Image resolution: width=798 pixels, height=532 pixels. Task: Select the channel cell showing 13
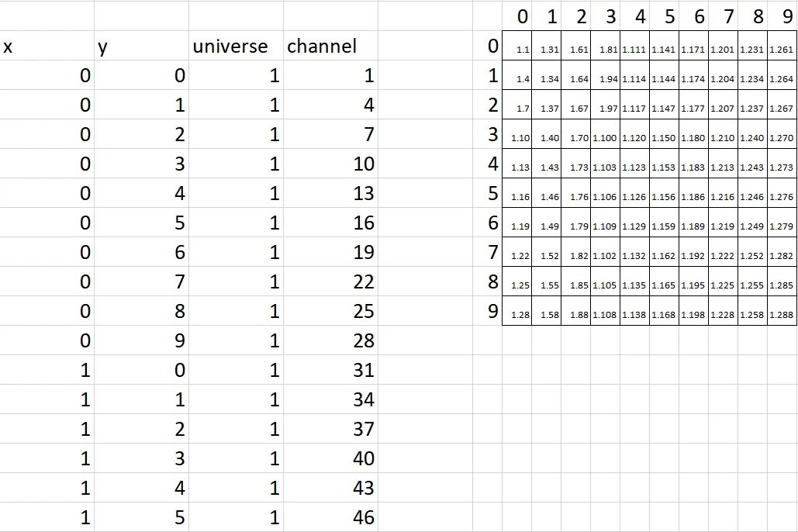tap(330, 193)
